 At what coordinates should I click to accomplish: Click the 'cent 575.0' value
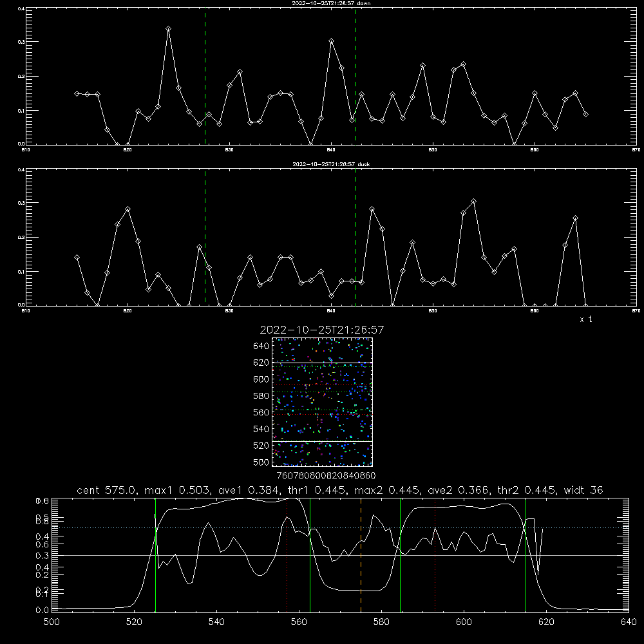click(x=107, y=490)
